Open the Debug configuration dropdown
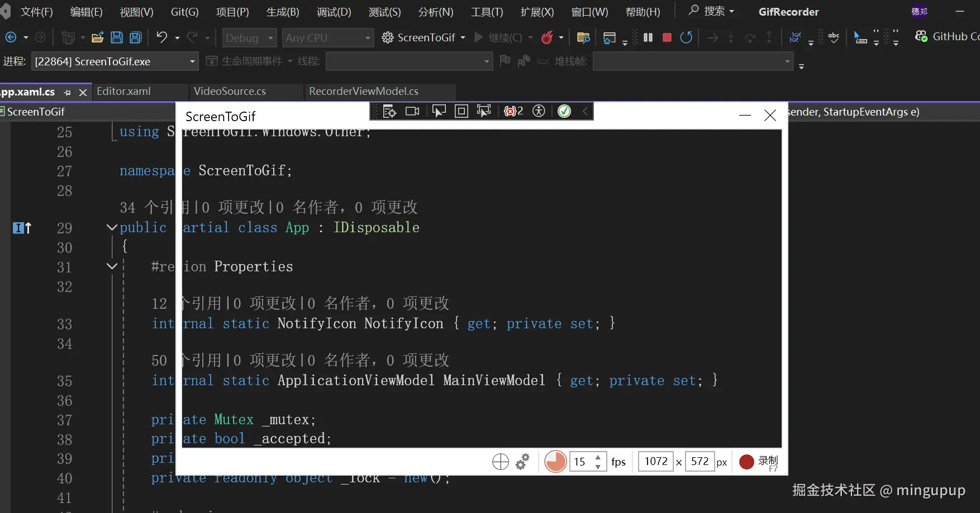The width and height of the screenshot is (980, 513). point(249,37)
